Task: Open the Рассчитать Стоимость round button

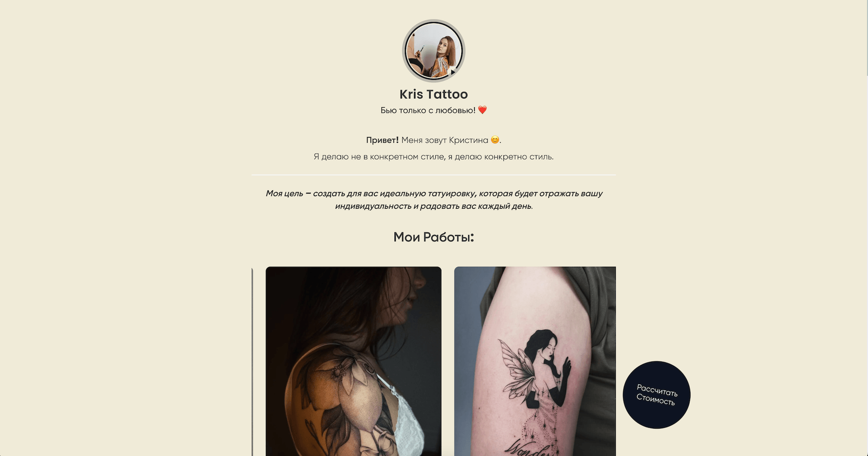Action: (656, 395)
